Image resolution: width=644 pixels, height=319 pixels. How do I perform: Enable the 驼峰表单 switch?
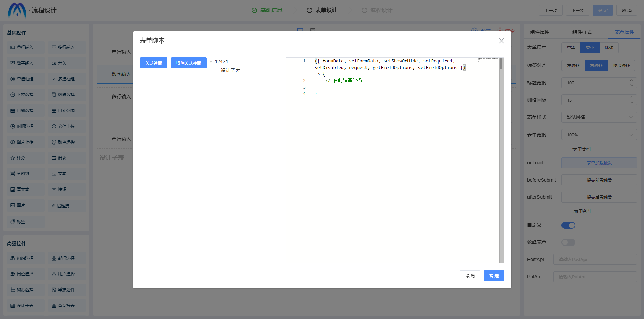568,242
